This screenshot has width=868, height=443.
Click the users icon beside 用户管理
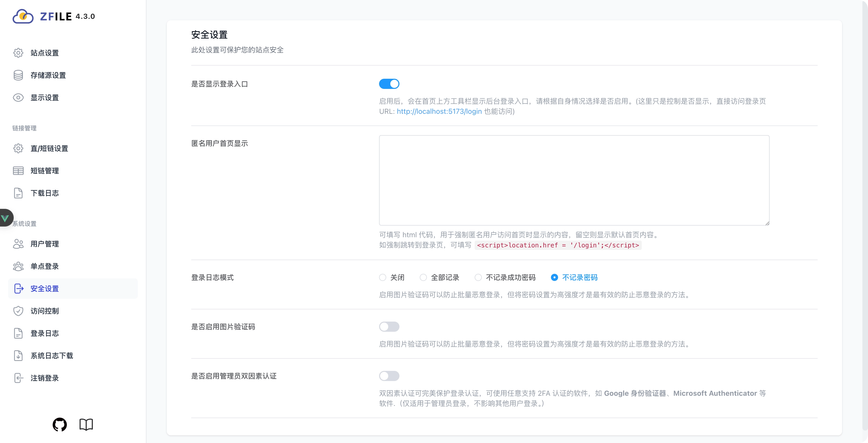pos(18,244)
